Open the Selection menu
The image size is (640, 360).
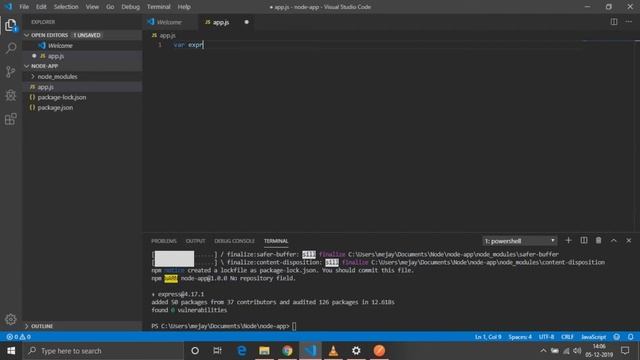pos(66,7)
